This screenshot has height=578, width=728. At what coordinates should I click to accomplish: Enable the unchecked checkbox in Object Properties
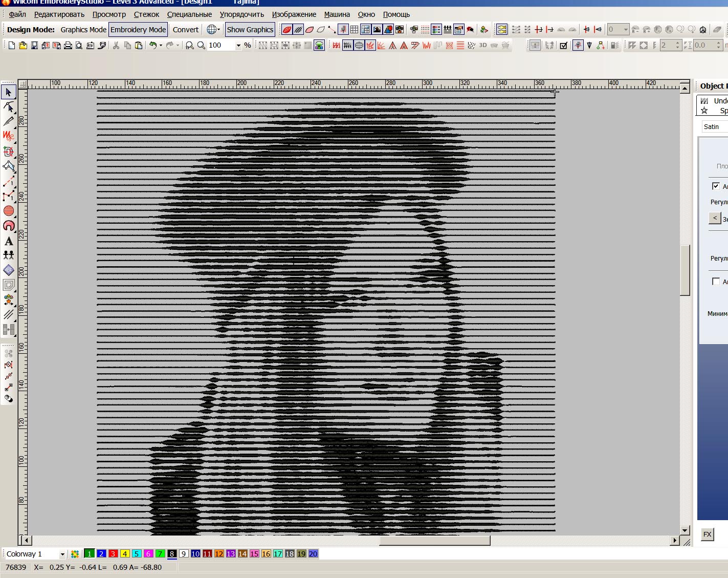click(x=716, y=281)
